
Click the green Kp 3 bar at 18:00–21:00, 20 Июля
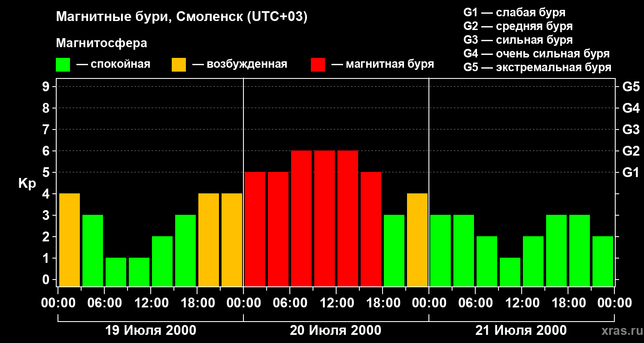[394, 250]
